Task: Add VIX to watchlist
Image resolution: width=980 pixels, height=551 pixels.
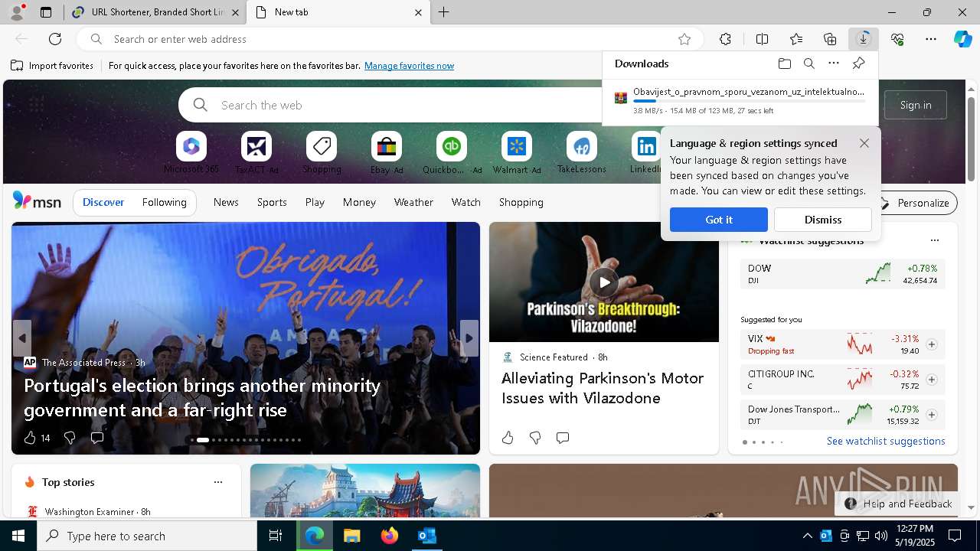Action: coord(932,344)
